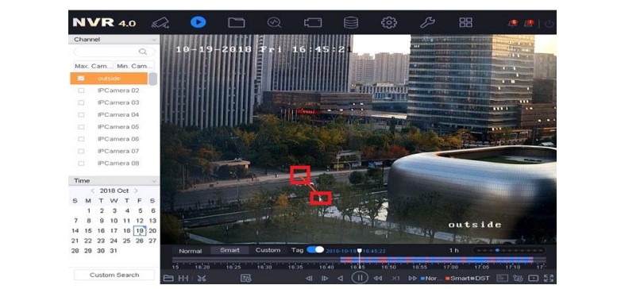The width and height of the screenshot is (644, 289).
Task: Adjust the timeline zoom scale slider
Action: [509, 250]
